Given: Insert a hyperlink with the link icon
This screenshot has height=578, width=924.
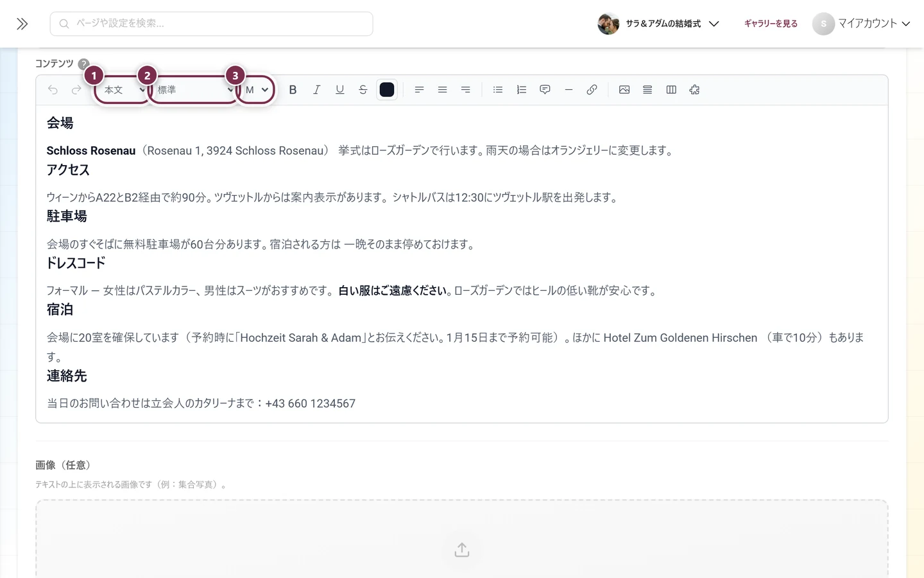Looking at the screenshot, I should click(x=592, y=90).
